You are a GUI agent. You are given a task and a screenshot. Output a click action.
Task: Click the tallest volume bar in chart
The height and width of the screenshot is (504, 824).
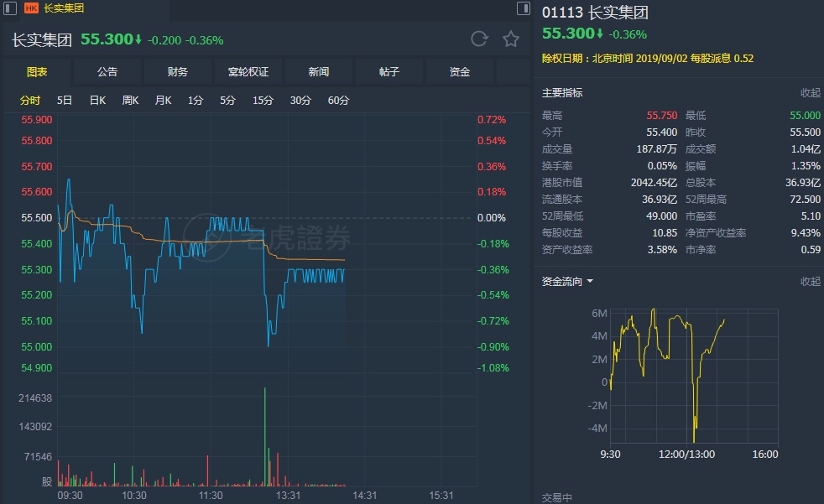[265, 436]
